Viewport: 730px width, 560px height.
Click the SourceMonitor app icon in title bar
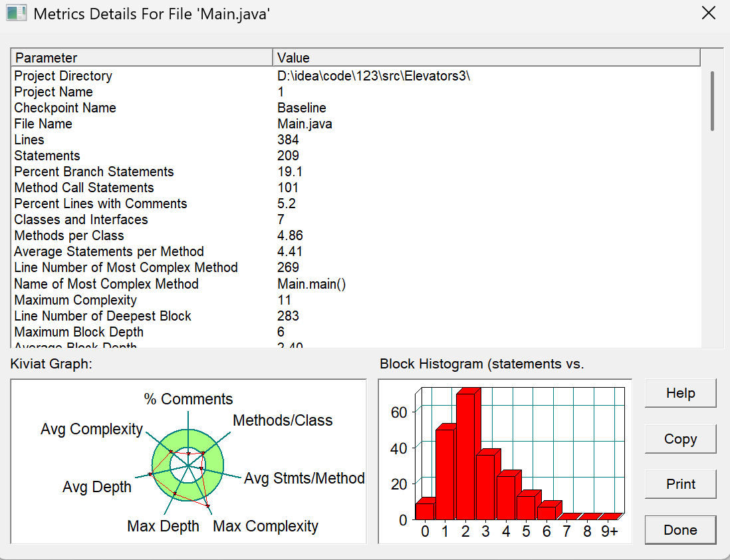(17, 13)
